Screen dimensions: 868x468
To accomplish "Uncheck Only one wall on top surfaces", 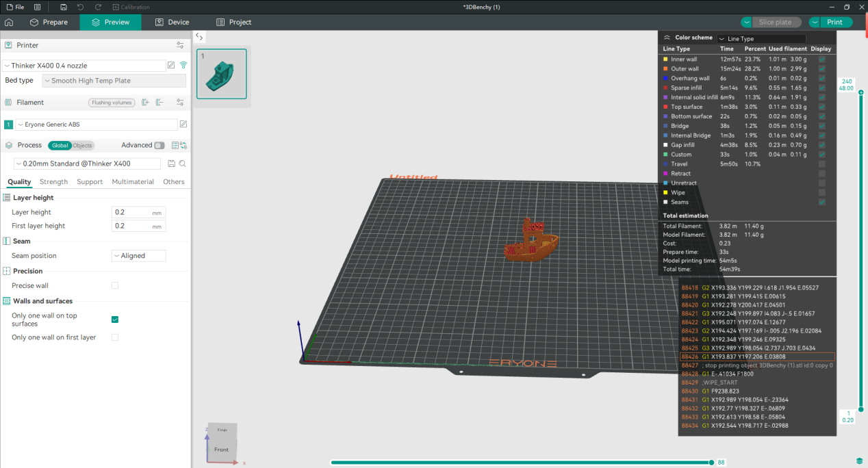I will (115, 320).
